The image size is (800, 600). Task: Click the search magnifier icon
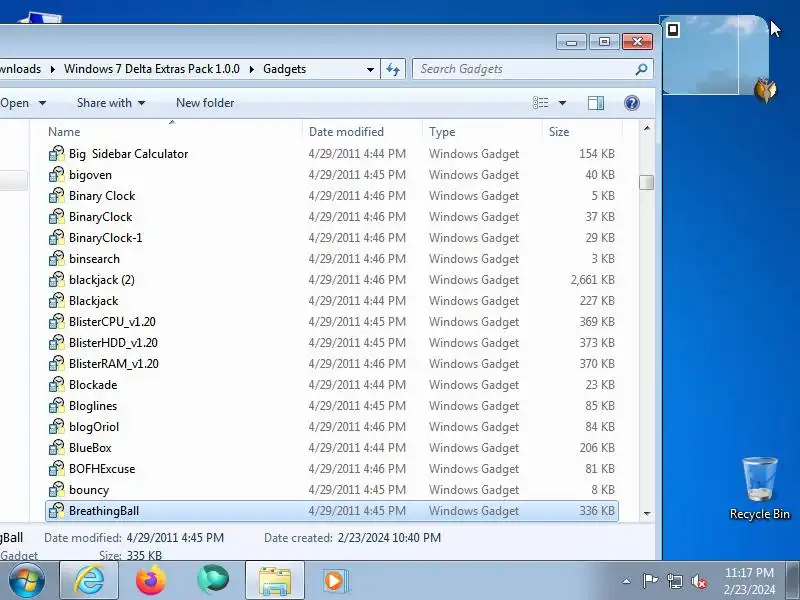[641, 69]
